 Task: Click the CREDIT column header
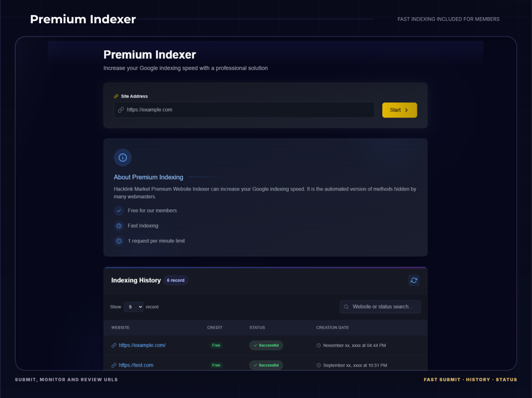point(215,328)
